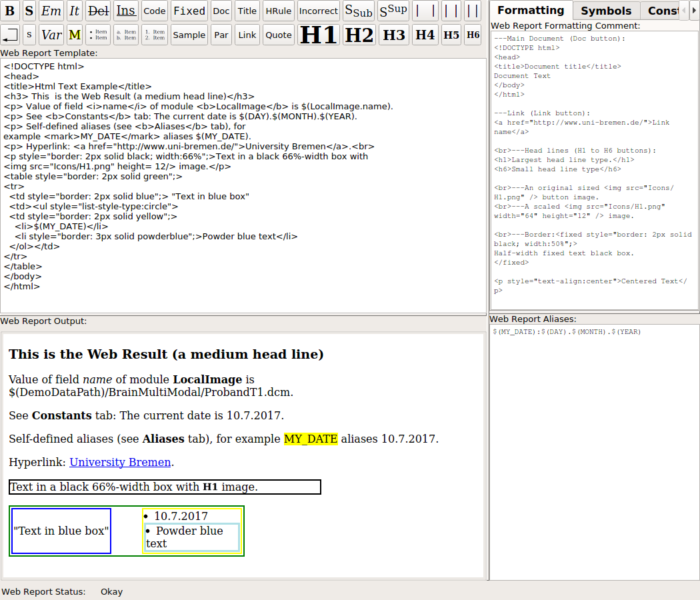The image size is (700, 600).
Task: Insert the largest H1 heading
Action: pyautogui.click(x=319, y=35)
